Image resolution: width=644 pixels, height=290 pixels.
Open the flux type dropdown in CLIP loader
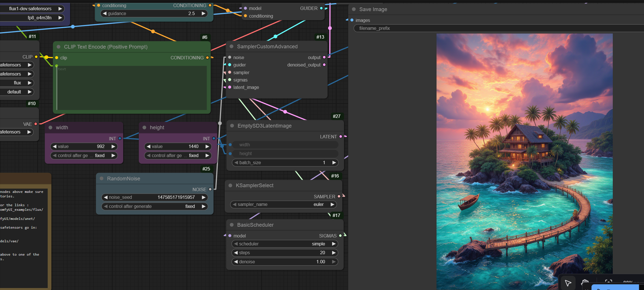(x=16, y=83)
